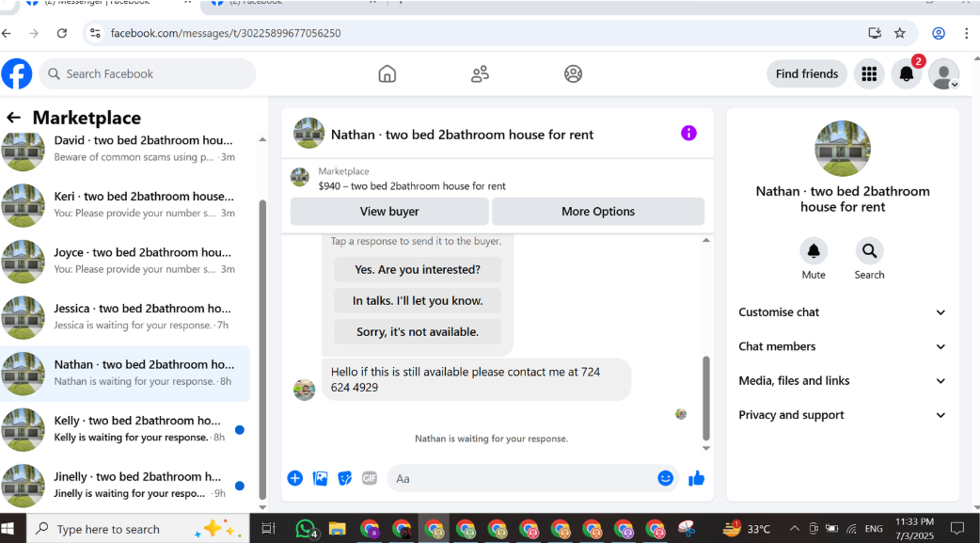The width and height of the screenshot is (980, 543).
Task: Click ENG language indicator in tray
Action: [874, 529]
